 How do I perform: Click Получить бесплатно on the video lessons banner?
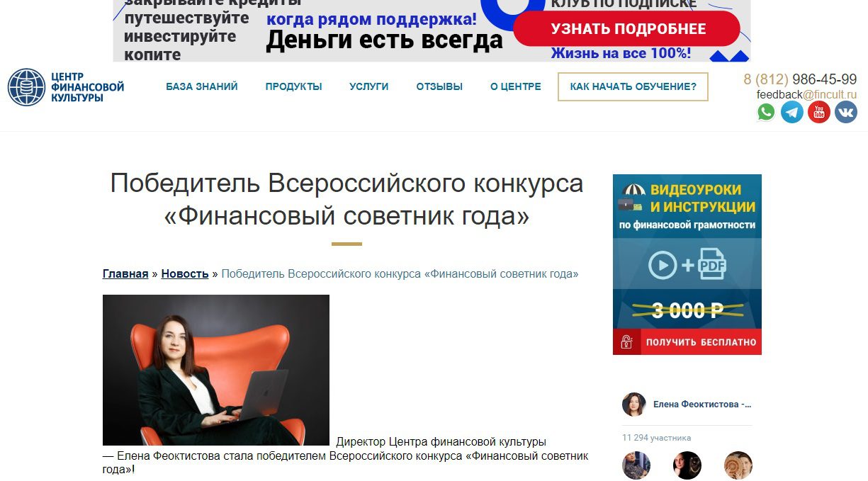tap(687, 342)
